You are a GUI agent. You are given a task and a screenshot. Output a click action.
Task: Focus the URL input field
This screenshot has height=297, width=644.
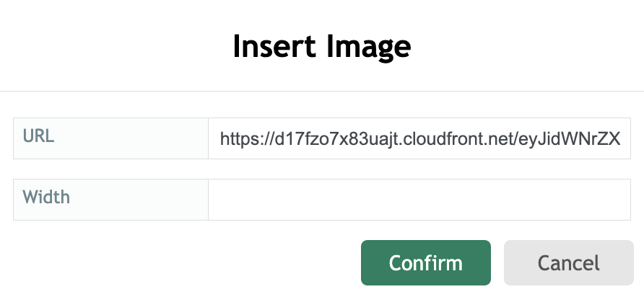[419, 138]
